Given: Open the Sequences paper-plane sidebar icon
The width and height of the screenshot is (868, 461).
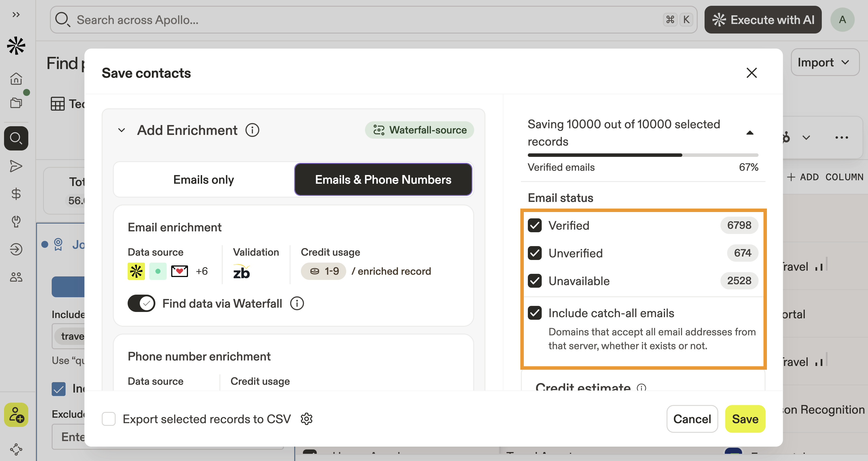Looking at the screenshot, I should coord(16,166).
